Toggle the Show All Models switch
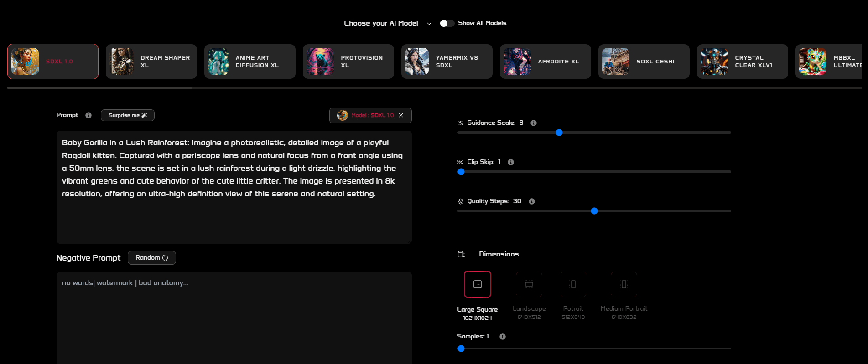The image size is (868, 364). click(x=447, y=23)
